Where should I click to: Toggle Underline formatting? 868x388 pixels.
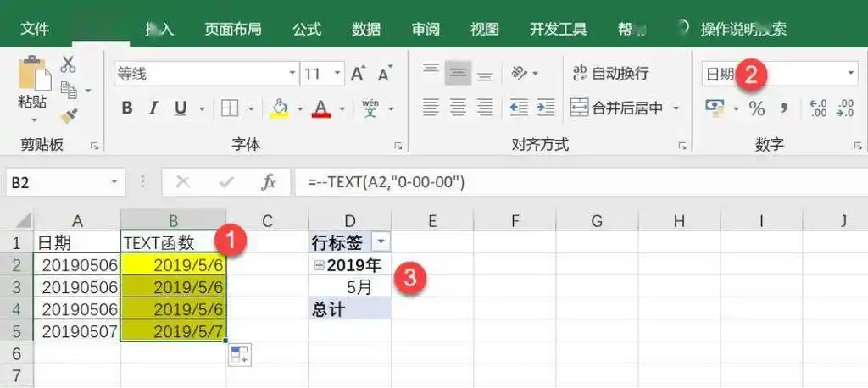[181, 108]
